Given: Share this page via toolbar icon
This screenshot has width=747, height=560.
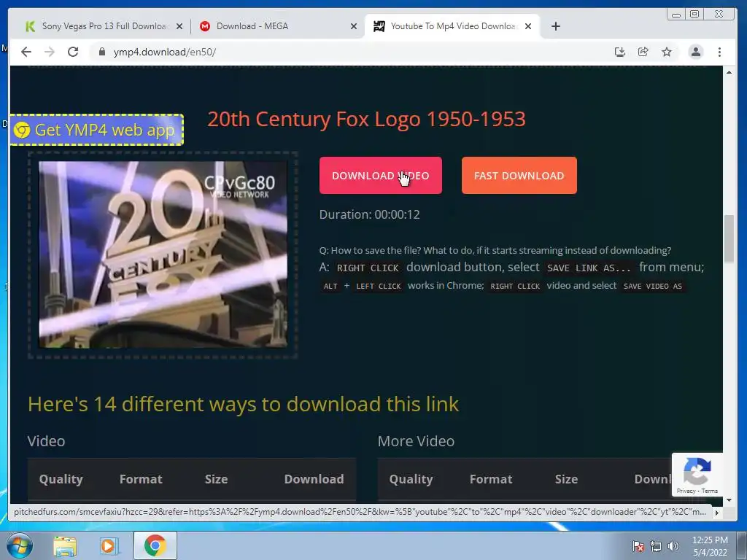Looking at the screenshot, I should coord(643,52).
